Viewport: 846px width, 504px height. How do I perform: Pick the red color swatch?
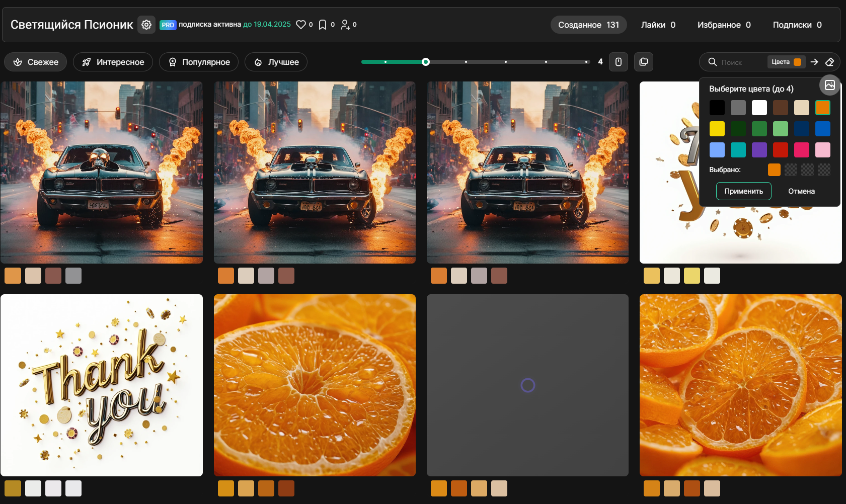[781, 150]
